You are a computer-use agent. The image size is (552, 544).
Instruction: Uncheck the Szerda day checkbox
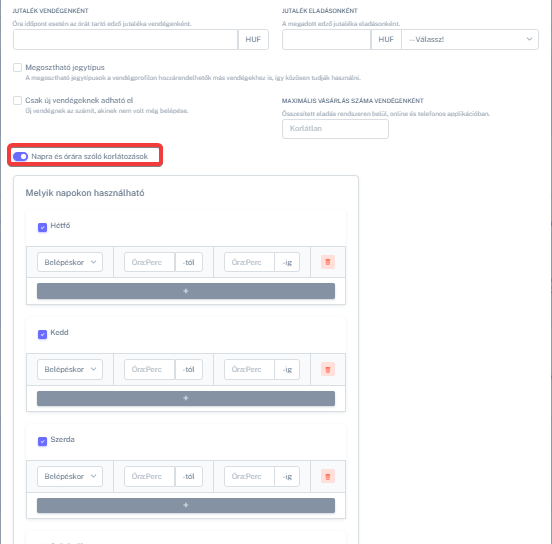click(42, 442)
